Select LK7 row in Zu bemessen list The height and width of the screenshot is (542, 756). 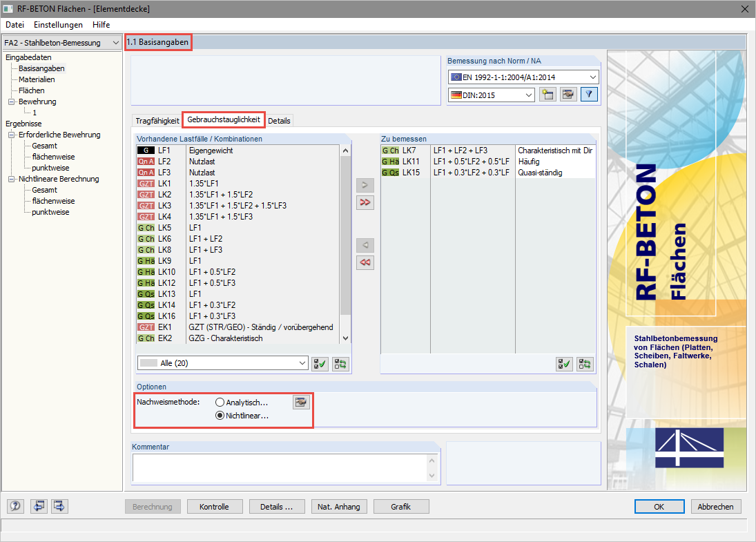point(488,151)
